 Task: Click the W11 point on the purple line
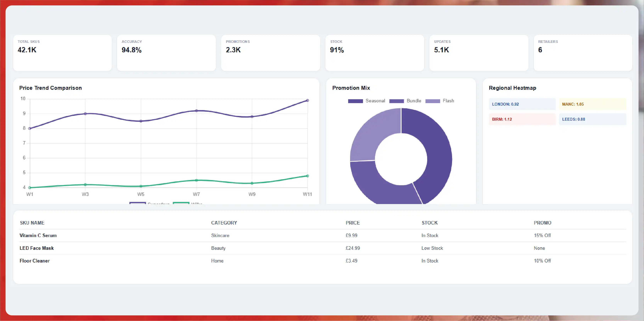(x=307, y=100)
